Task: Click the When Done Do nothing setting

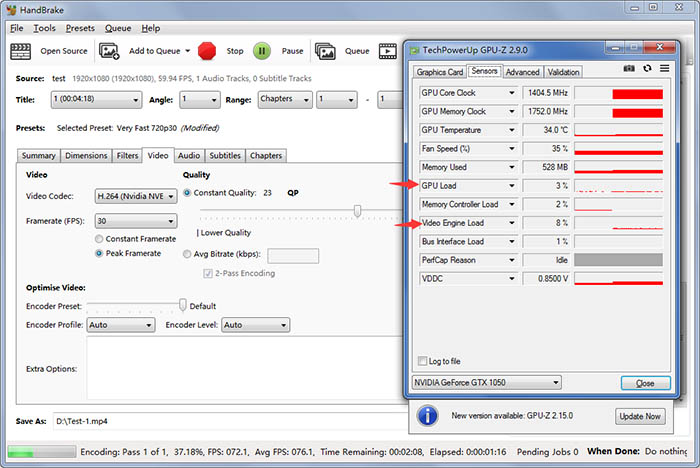Action: pyautogui.click(x=637, y=451)
